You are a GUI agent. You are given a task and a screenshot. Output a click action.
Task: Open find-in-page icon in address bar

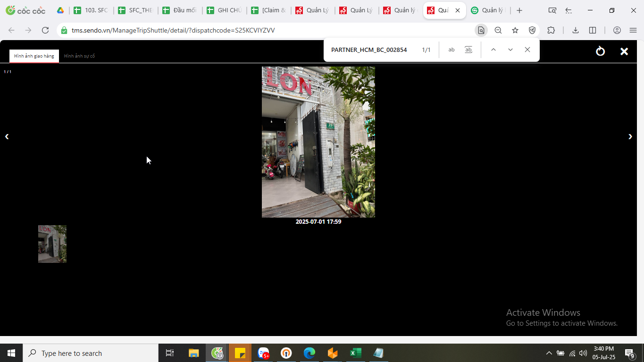point(481,30)
